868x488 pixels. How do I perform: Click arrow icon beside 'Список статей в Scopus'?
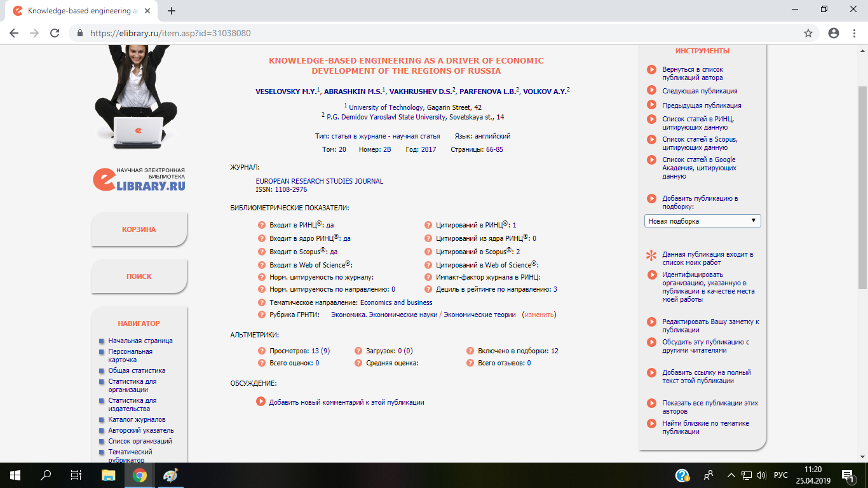pyautogui.click(x=651, y=139)
